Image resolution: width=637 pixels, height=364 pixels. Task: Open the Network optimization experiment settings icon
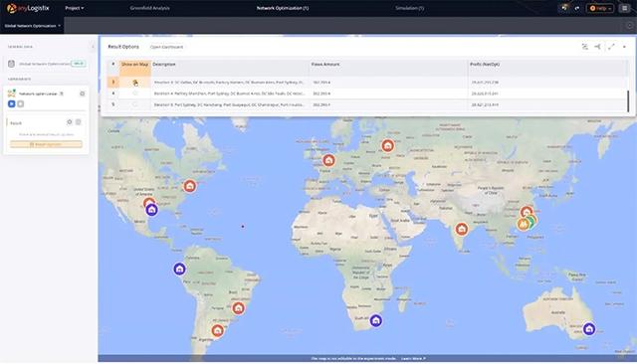click(x=82, y=93)
